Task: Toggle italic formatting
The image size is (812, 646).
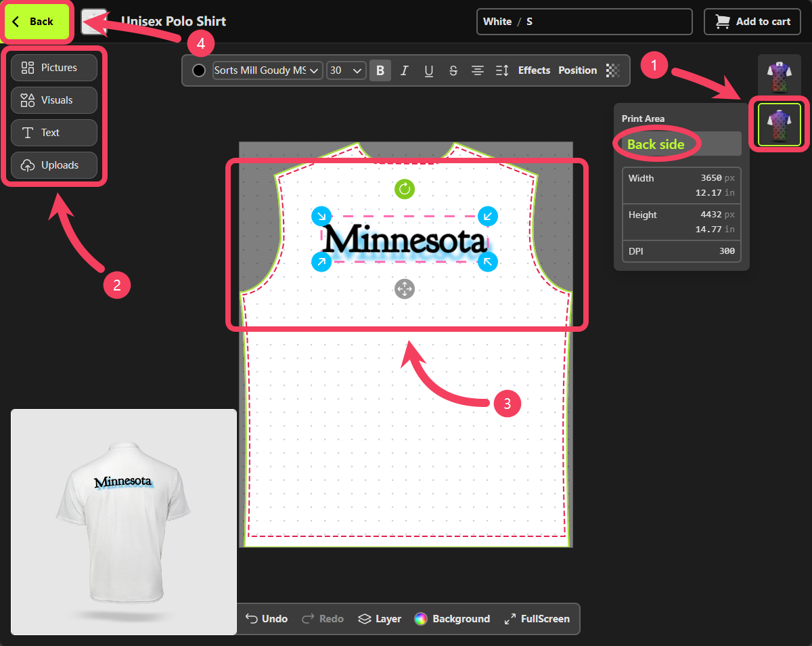Action: tap(405, 70)
